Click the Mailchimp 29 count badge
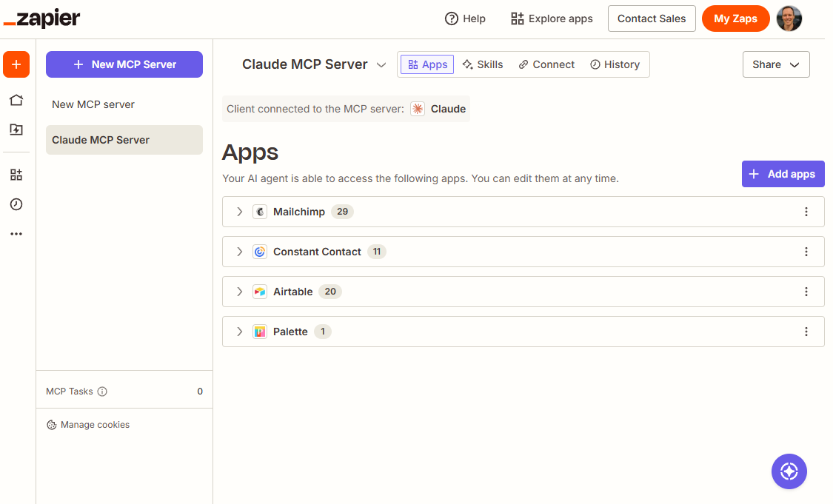The width and height of the screenshot is (833, 504). (x=342, y=212)
